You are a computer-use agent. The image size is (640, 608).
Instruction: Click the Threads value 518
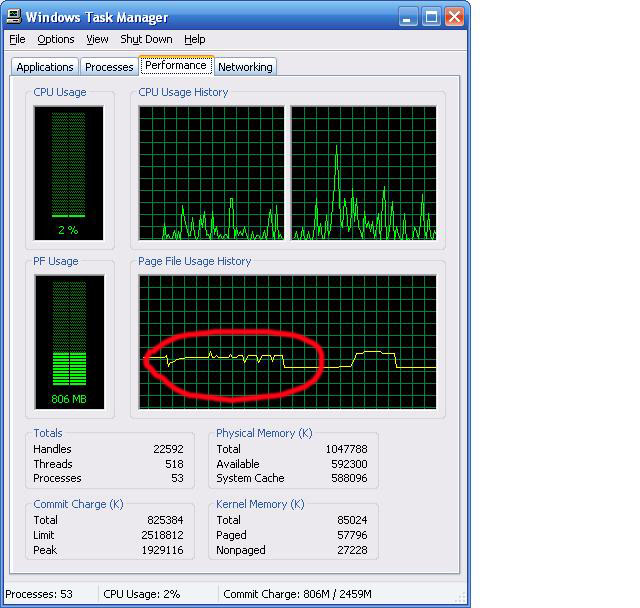(x=174, y=464)
